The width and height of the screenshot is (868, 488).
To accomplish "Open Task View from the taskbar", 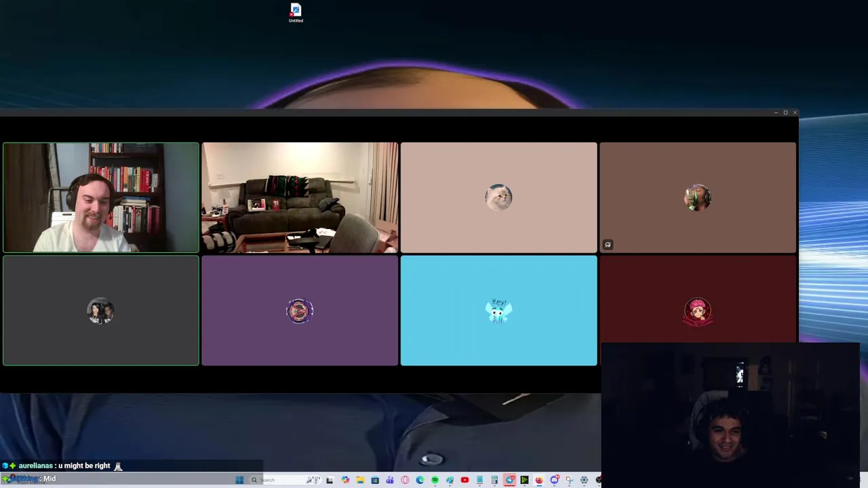I will pyautogui.click(x=330, y=480).
